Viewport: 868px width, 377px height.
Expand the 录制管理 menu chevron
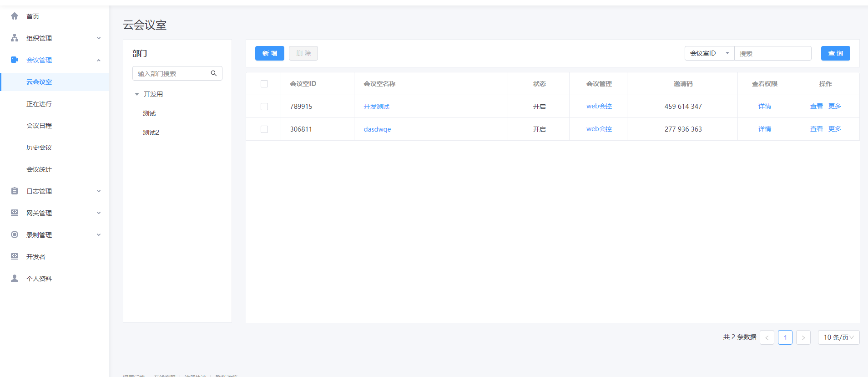click(99, 235)
